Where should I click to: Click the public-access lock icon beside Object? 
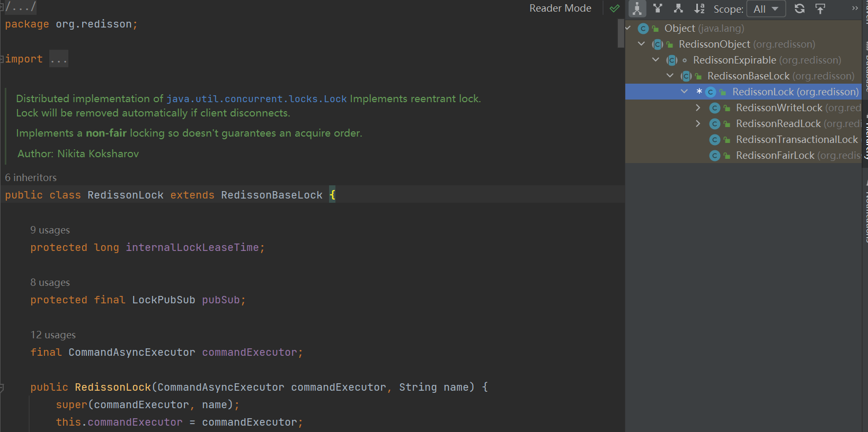pyautogui.click(x=656, y=29)
